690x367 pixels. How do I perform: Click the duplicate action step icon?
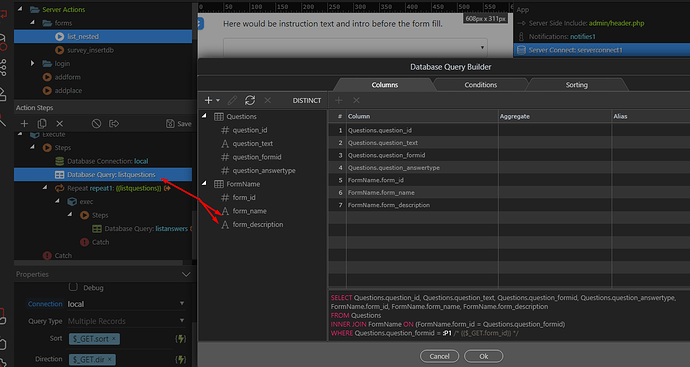click(x=42, y=124)
